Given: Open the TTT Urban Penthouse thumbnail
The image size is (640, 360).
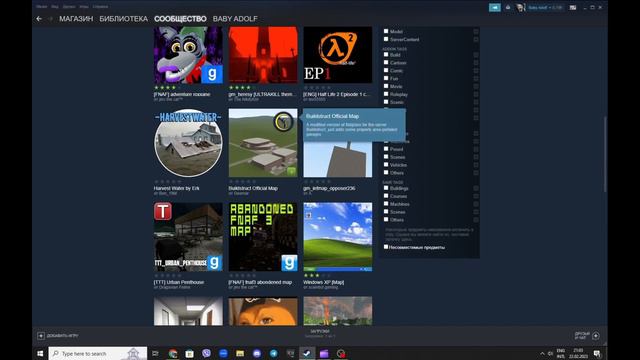Looking at the screenshot, I should [188, 237].
